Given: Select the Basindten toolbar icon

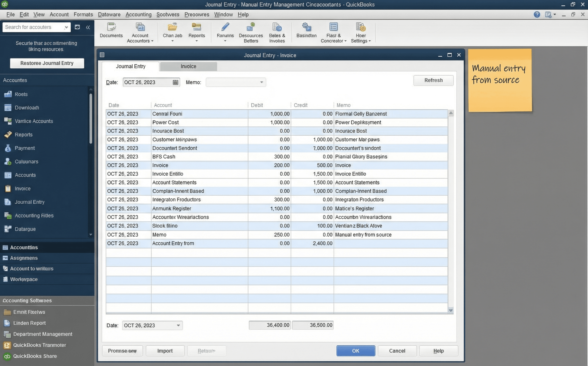Looking at the screenshot, I should coord(306,30).
